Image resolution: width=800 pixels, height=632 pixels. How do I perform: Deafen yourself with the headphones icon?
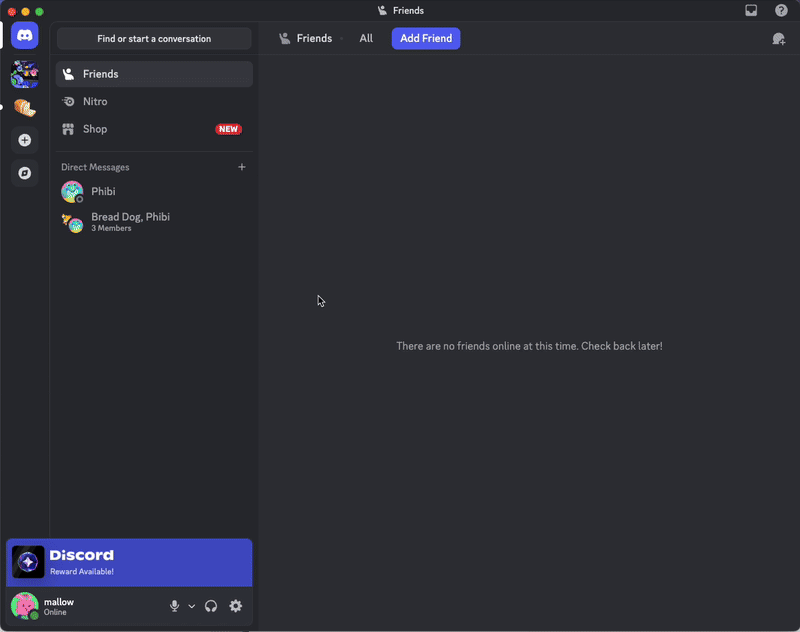pos(211,606)
